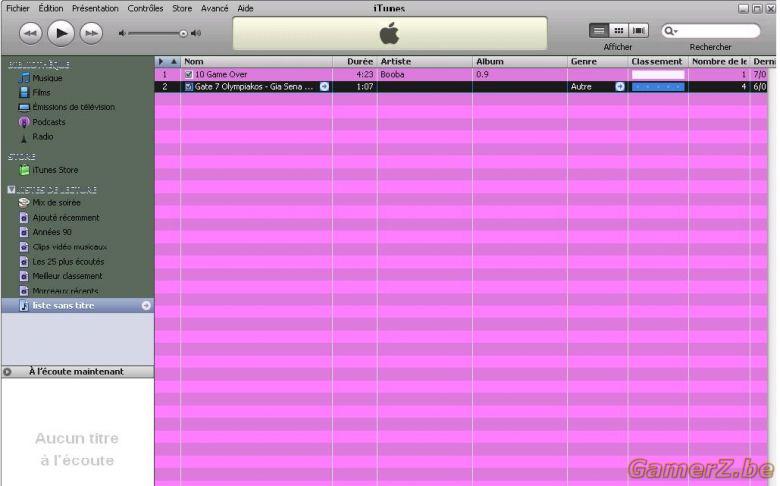Open the Contrôles menu

145,8
